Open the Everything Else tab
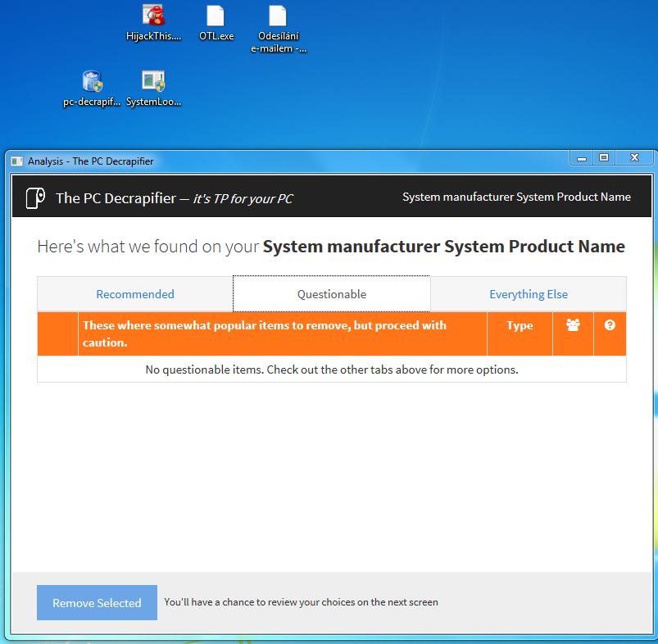Screen dimensions: 658x644 529,294
